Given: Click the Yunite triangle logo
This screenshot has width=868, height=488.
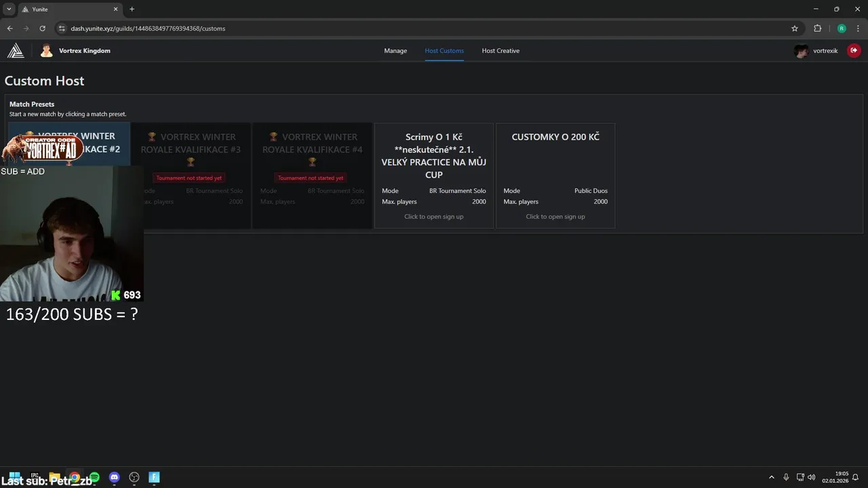Looking at the screenshot, I should tap(15, 51).
